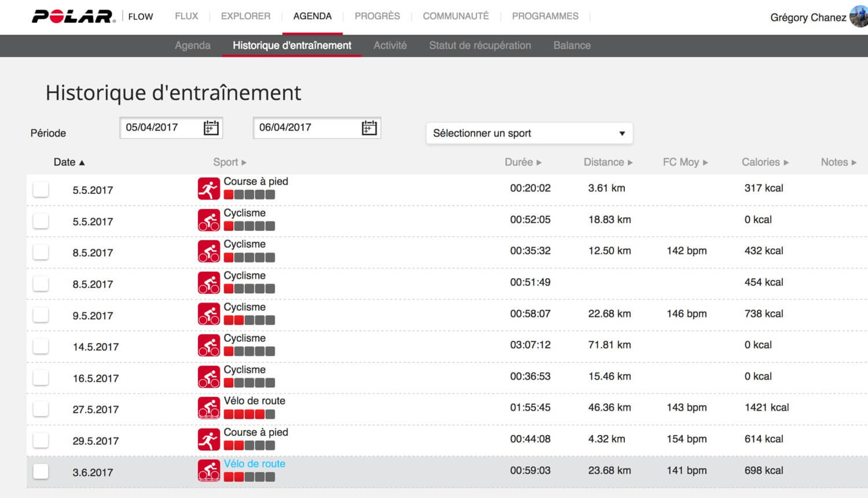The height and width of the screenshot is (498, 868).
Task: Select checkbox for 29.5.2017 Course à pied
Action: pos(41,440)
